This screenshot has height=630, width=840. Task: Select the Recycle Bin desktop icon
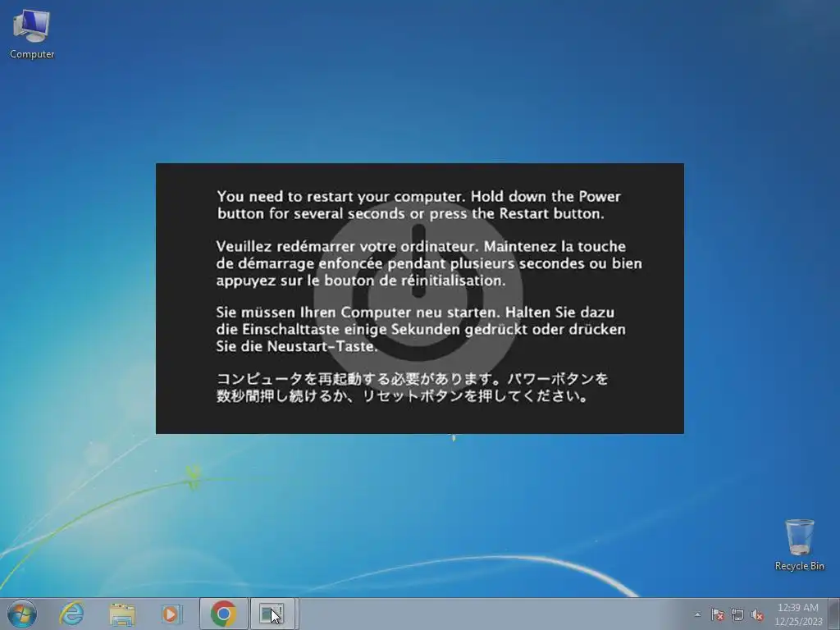799,545
